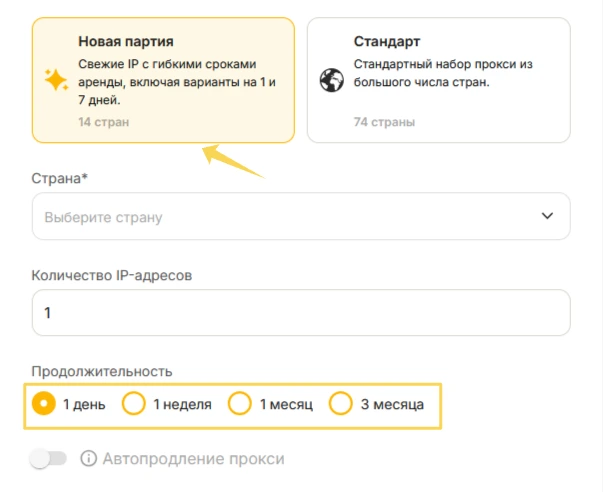Click the globe icon in Стандарт card
603x492 pixels.
pyautogui.click(x=331, y=80)
